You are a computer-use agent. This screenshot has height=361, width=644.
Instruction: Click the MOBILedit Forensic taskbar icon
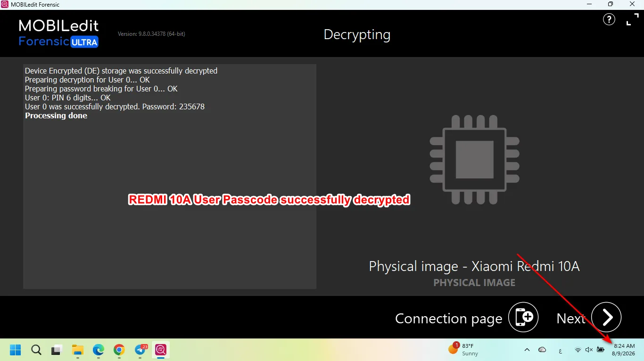tap(161, 350)
